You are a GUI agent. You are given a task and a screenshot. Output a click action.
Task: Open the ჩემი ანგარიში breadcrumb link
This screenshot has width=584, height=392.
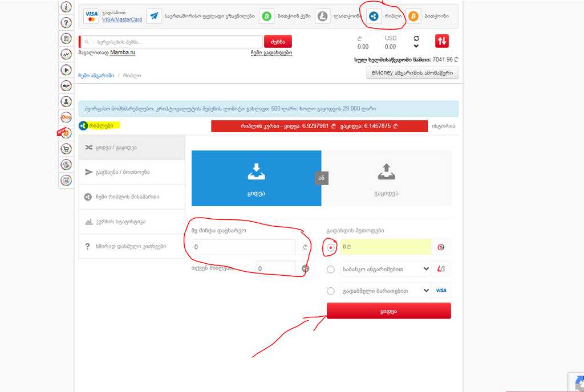(x=96, y=76)
